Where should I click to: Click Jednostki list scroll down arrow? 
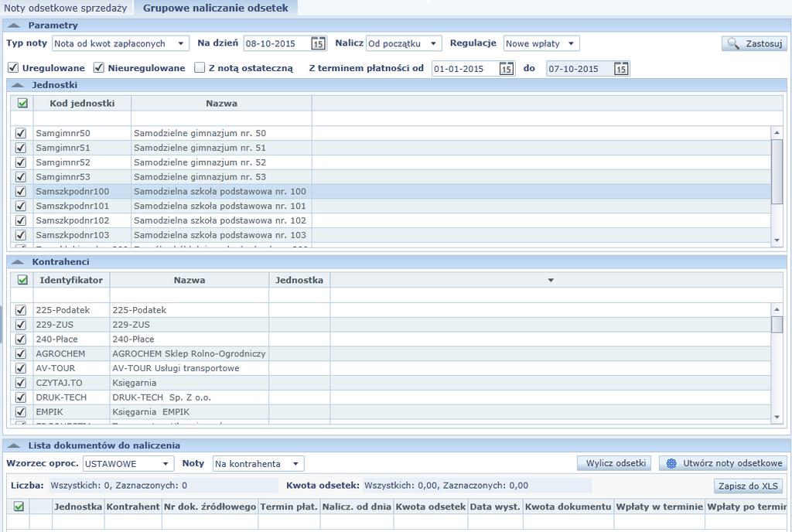click(777, 240)
